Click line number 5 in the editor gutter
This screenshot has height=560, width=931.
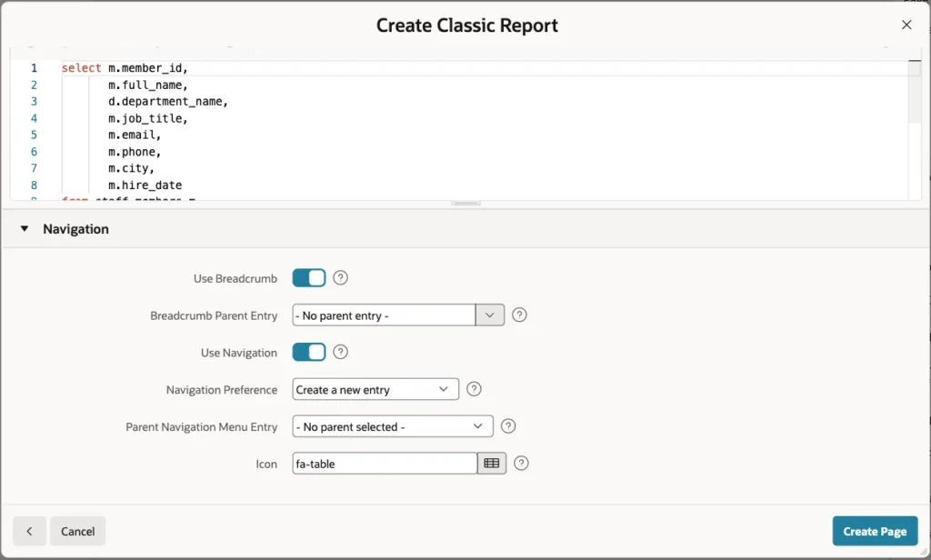(34, 135)
